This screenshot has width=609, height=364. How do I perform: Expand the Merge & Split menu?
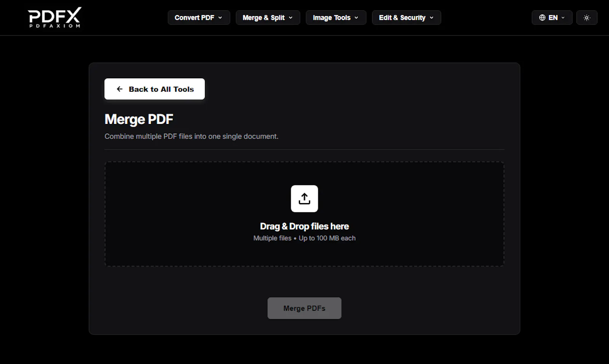pyautogui.click(x=268, y=17)
